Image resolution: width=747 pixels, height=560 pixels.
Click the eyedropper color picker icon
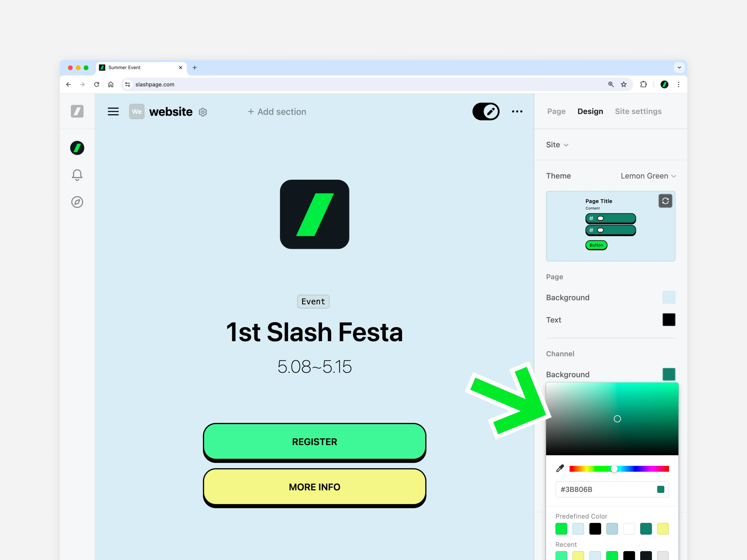pos(560,468)
